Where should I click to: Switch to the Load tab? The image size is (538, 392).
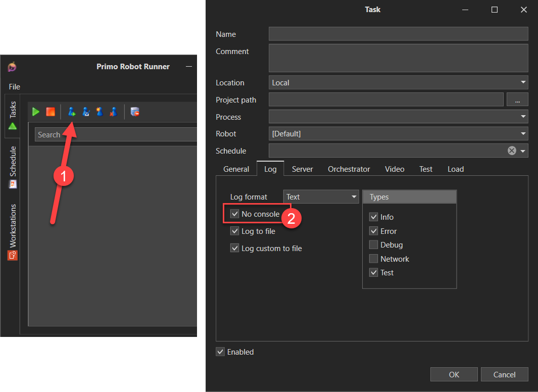456,169
